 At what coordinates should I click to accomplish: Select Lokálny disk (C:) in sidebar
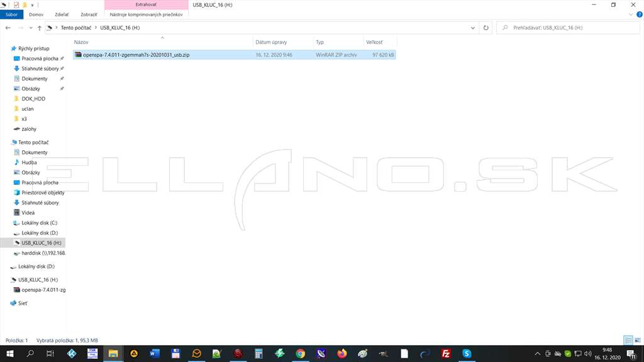tap(39, 223)
